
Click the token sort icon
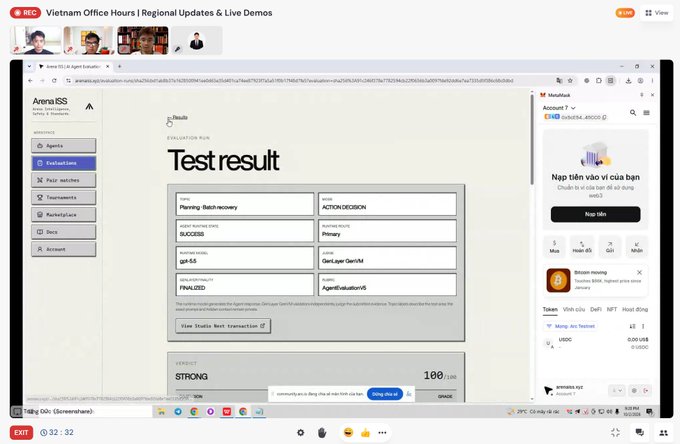click(x=632, y=326)
